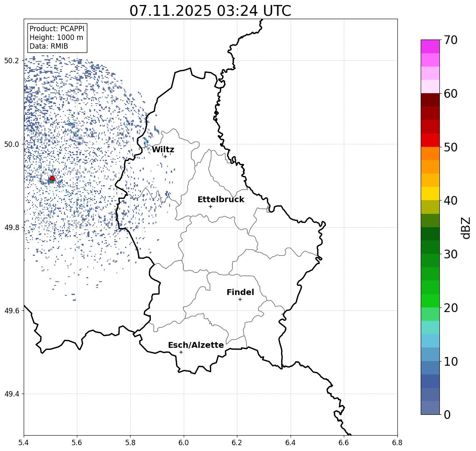Click the colorbar tick label 10
The height and width of the screenshot is (451, 476).
[x=451, y=362]
